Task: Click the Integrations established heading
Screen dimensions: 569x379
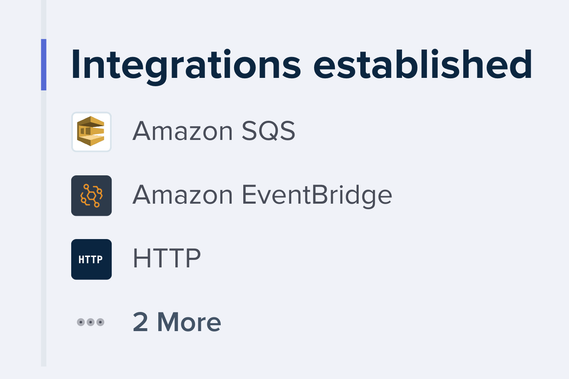Action: click(302, 65)
